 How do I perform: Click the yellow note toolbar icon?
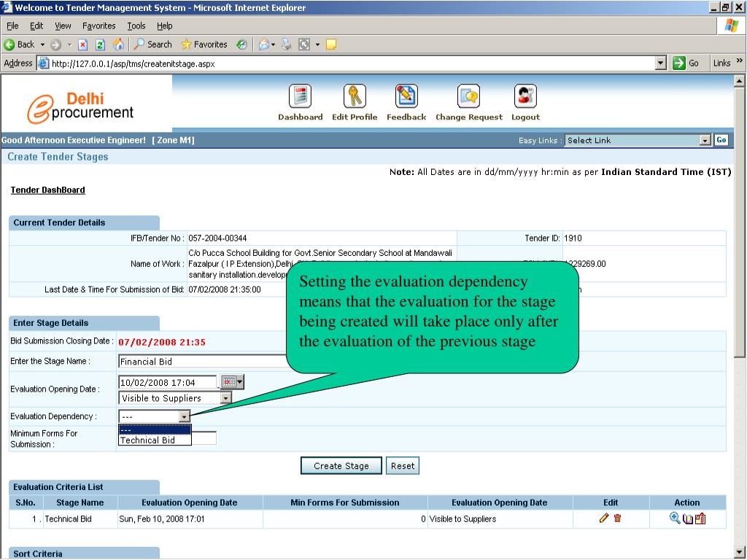tap(331, 44)
